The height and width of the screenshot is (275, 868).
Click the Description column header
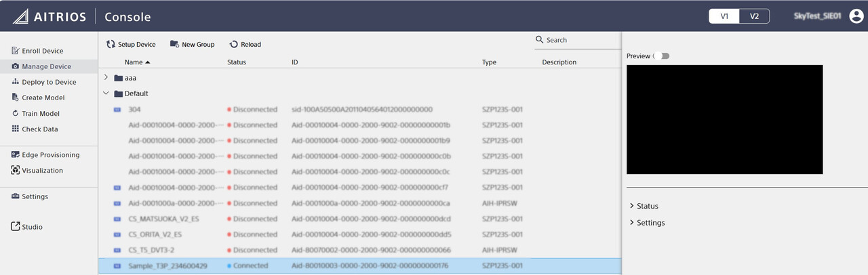tap(559, 62)
